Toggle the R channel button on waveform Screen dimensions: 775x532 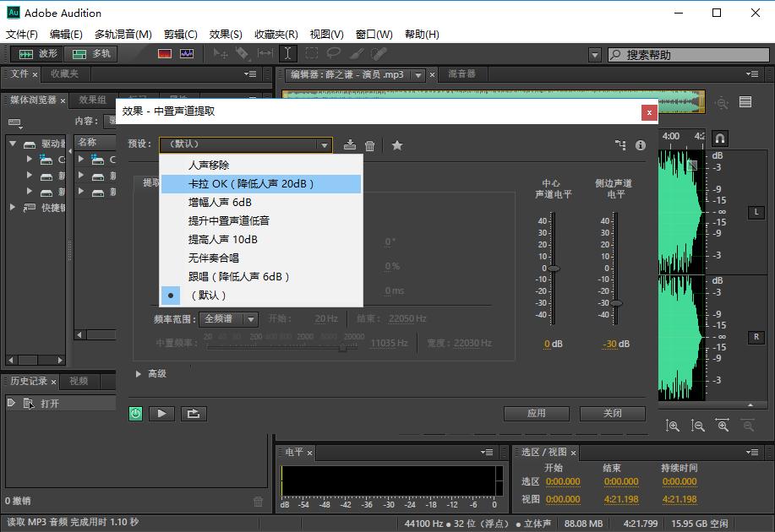click(x=755, y=337)
